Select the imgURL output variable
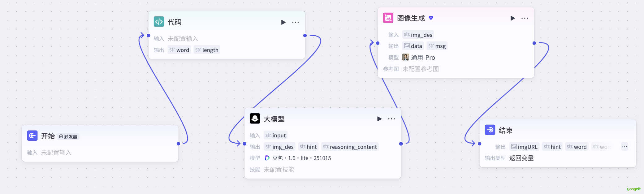Viewport: 644px width, 194px height. (x=524, y=147)
